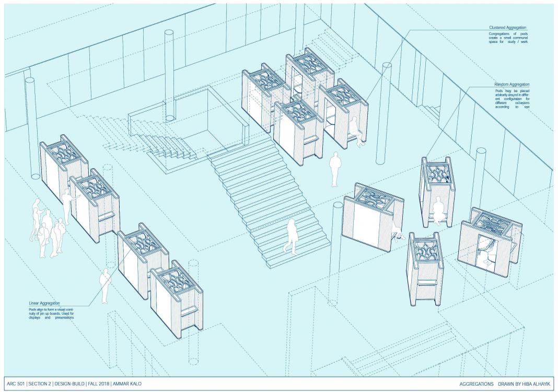Click the Clustered Aggregation description paragraph

coord(508,38)
